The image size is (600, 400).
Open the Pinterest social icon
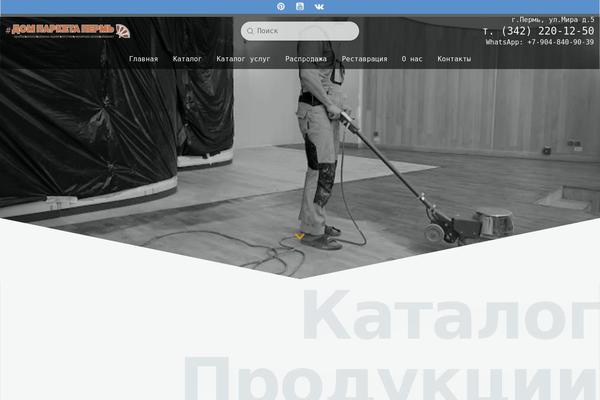point(281,7)
